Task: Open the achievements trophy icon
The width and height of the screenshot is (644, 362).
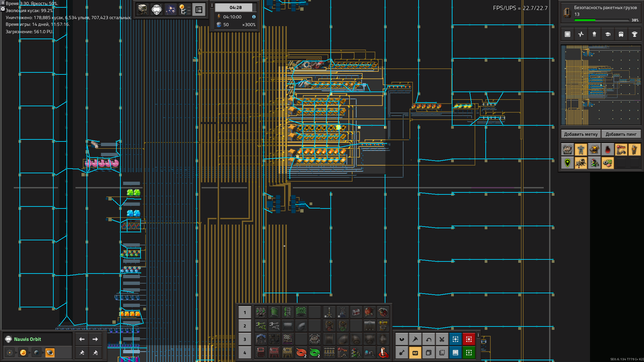Action: [x=634, y=34]
